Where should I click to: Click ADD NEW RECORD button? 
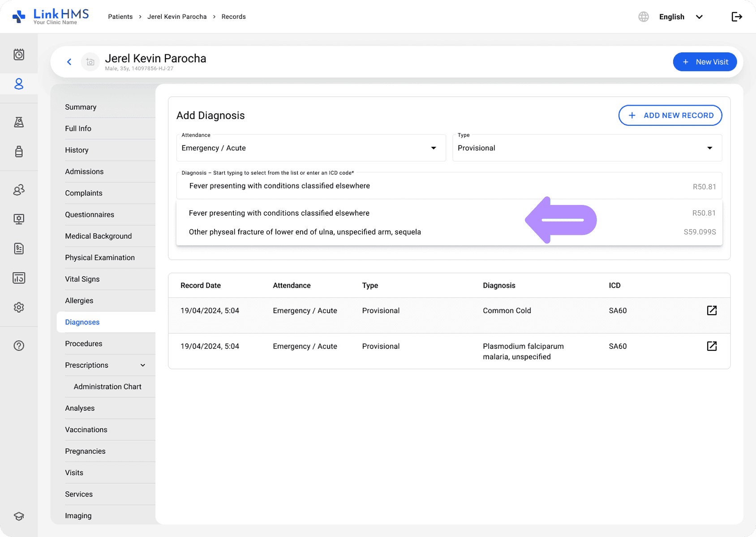pos(670,115)
